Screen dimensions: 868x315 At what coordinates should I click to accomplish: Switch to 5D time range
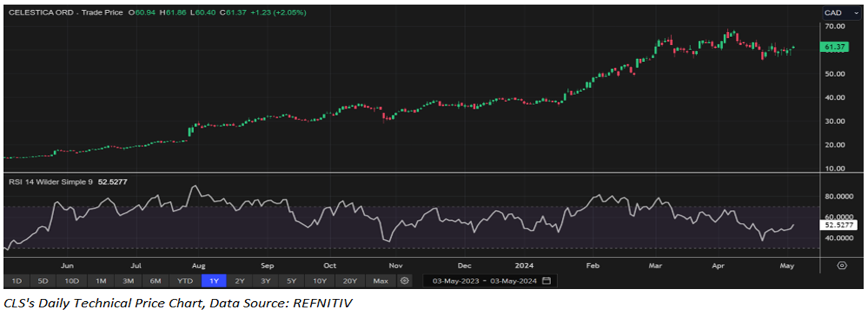(43, 280)
